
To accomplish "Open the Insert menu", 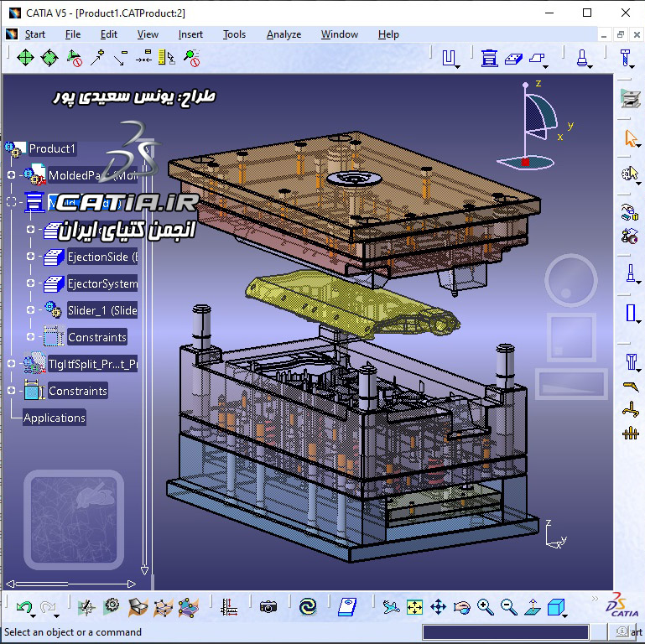I will [190, 34].
